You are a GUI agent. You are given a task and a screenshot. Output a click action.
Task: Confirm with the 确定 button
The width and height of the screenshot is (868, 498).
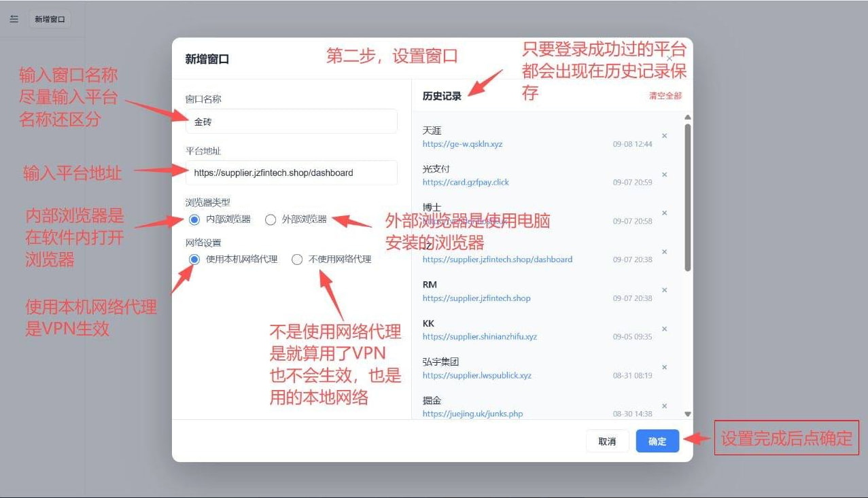(657, 442)
